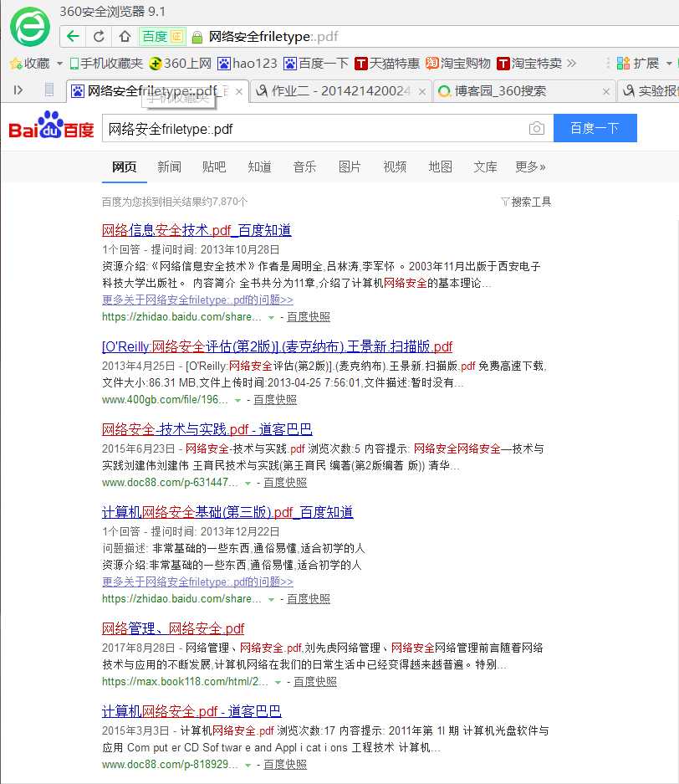Open 搜索工具 filter

coord(526,202)
